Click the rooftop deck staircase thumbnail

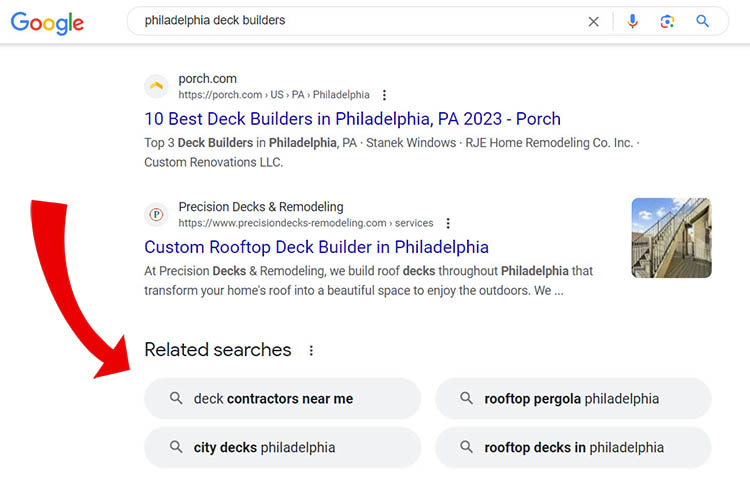tap(671, 238)
